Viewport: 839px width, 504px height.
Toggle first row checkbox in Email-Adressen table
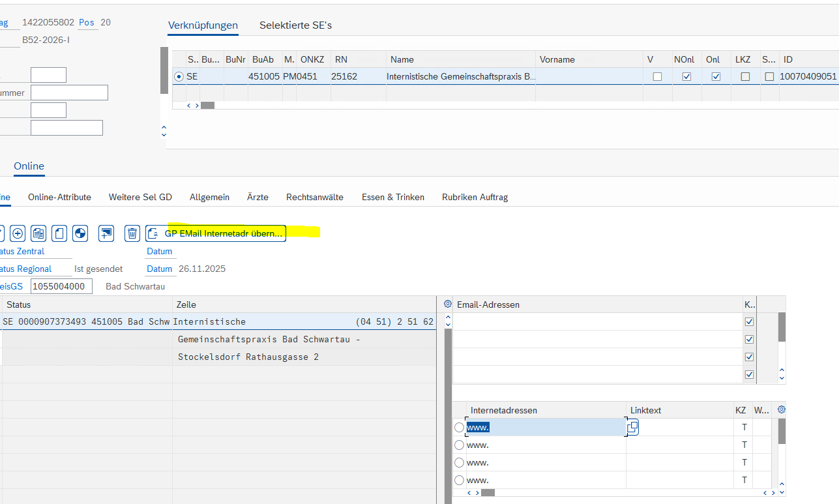coord(749,321)
